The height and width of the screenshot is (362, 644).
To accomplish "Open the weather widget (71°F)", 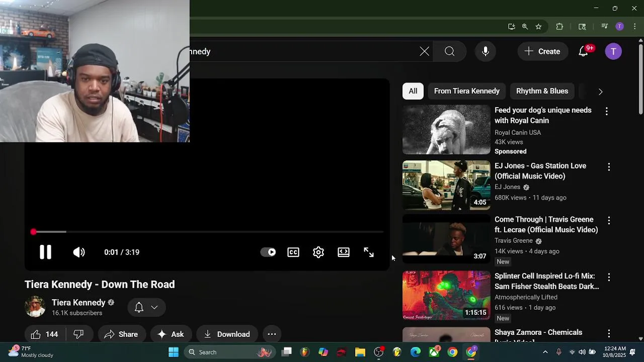I will [x=31, y=352].
